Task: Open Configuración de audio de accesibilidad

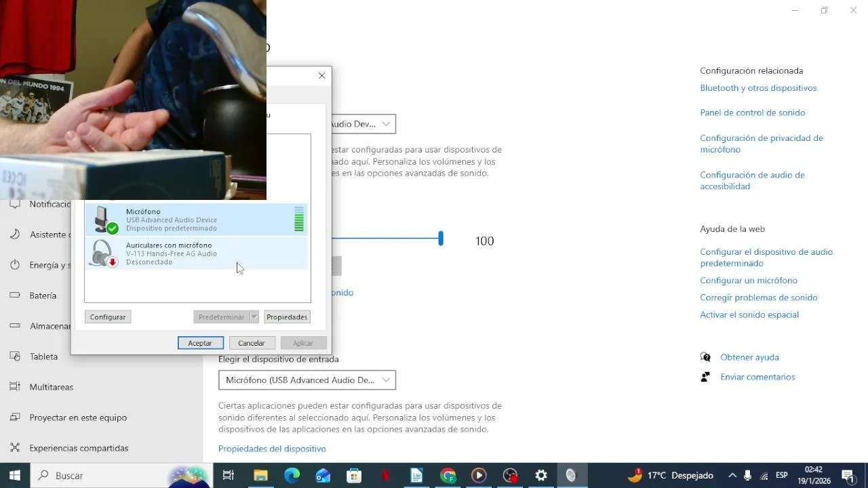Action: 752,180
